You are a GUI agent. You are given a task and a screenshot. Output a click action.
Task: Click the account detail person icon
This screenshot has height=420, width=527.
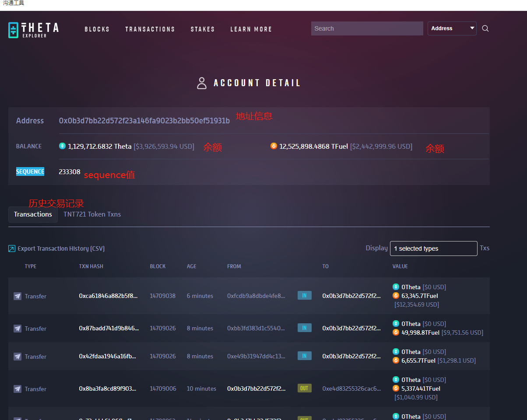[x=201, y=83]
